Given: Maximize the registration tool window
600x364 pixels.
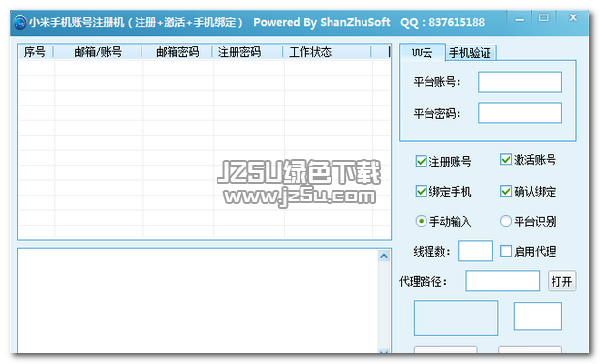Looking at the screenshot, I should pos(543,18).
